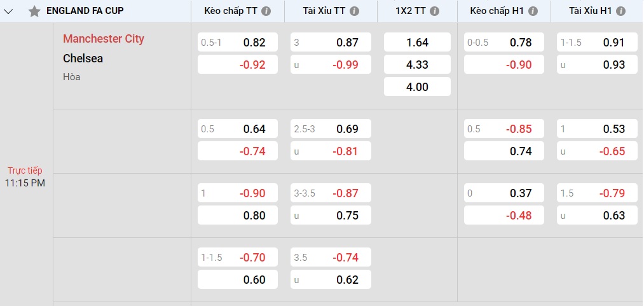Screen dimensions: 644x306
Task: Favorite the England FA Cup star icon
Action: [x=34, y=11]
